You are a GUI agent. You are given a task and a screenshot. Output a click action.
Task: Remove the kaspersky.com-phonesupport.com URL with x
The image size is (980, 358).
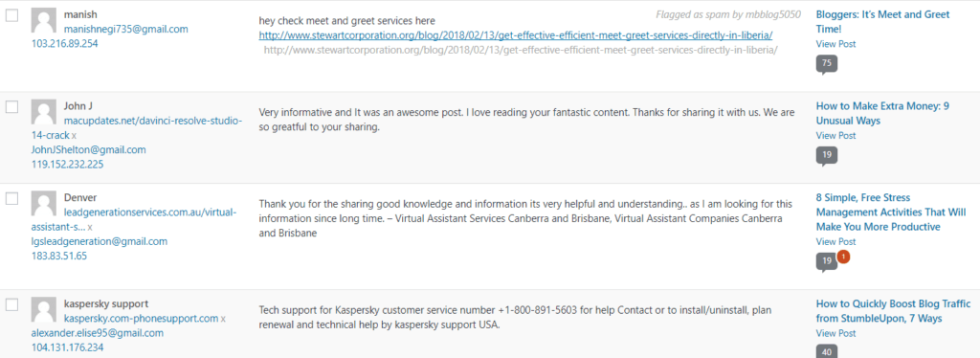(223, 319)
